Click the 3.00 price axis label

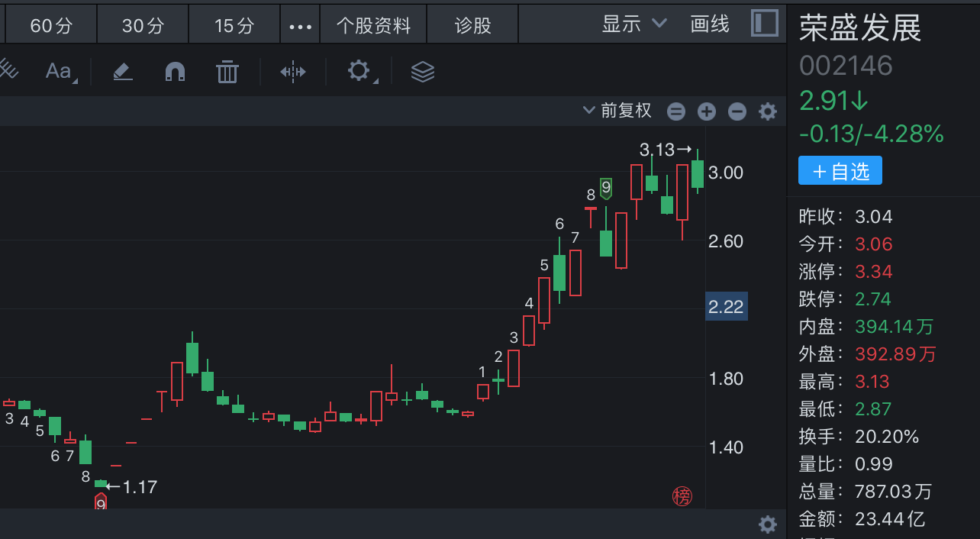coord(726,173)
